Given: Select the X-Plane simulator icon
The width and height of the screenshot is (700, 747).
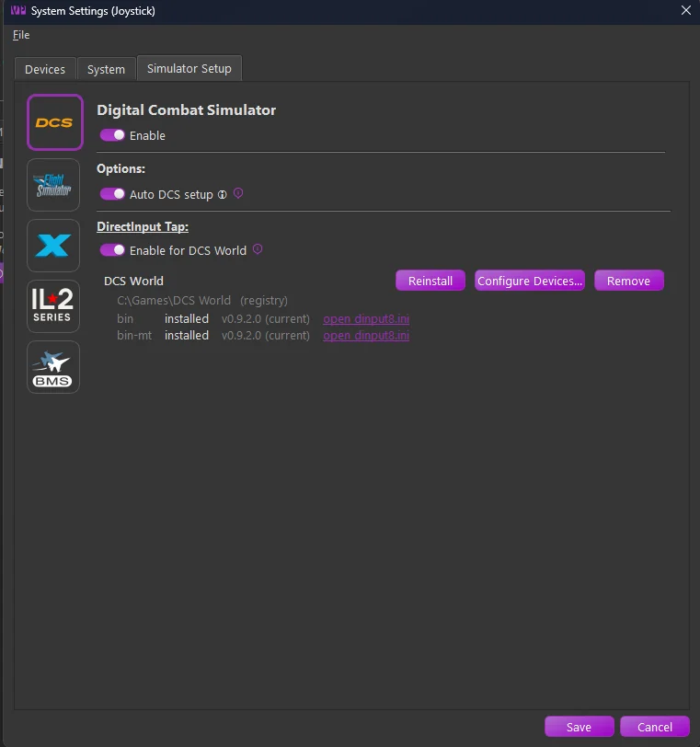Looking at the screenshot, I should 53,246.
